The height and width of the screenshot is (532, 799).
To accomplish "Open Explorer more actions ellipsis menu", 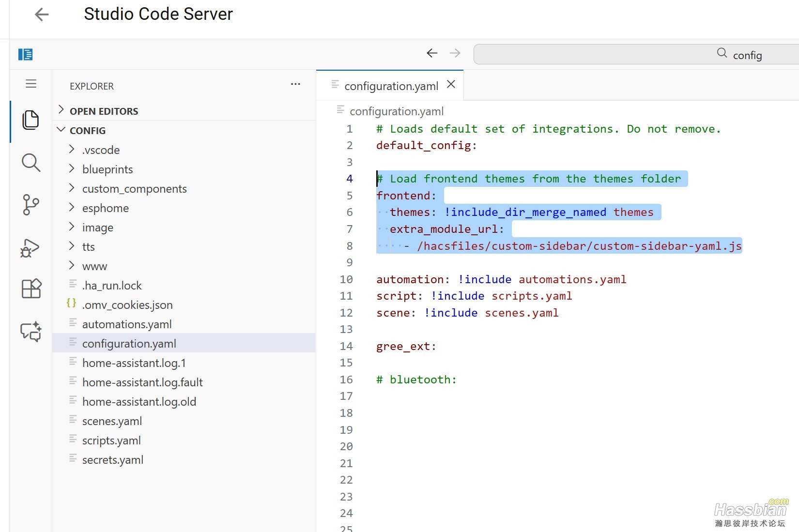I will [x=295, y=84].
